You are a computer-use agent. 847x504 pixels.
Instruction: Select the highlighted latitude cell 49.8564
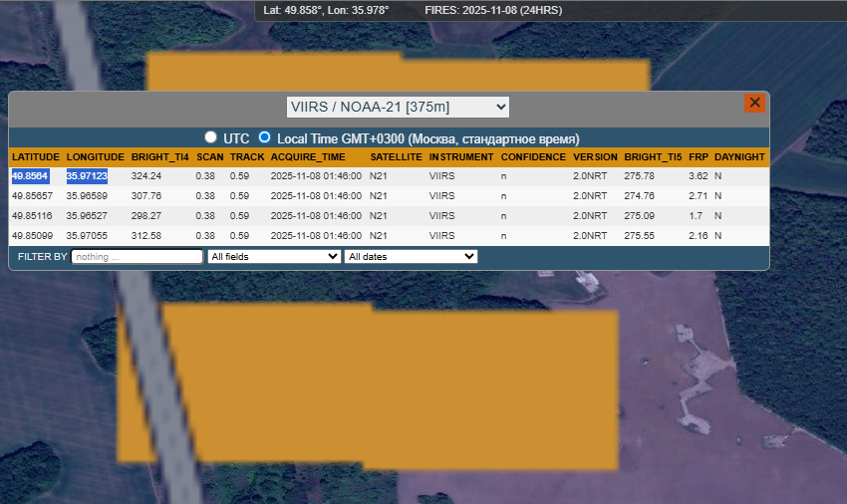(30, 176)
